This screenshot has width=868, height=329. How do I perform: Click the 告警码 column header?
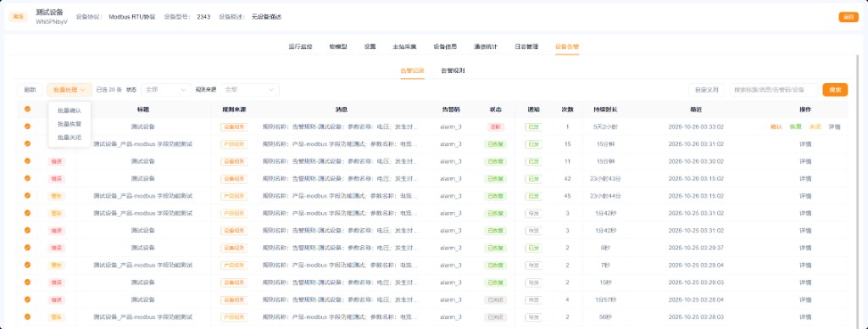point(451,109)
